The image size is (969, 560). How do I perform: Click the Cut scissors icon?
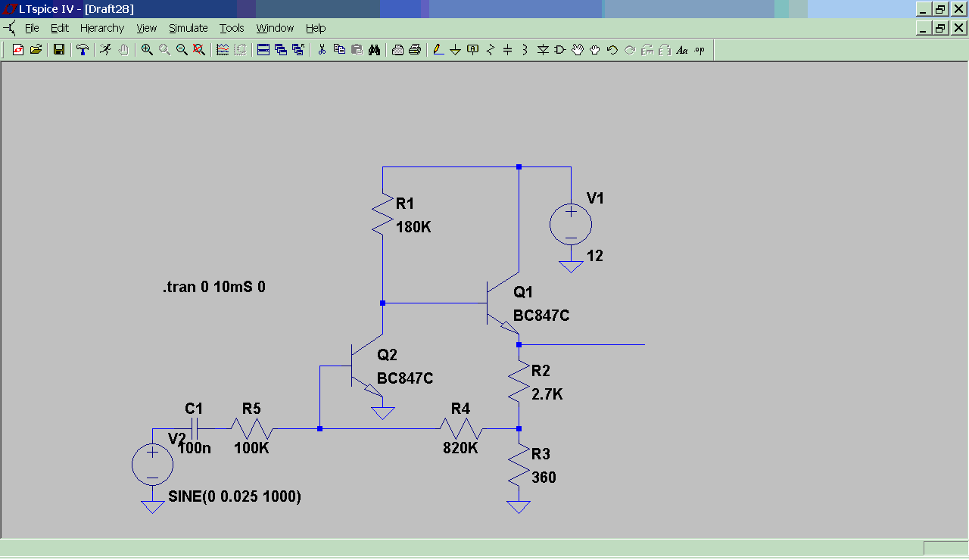(322, 50)
